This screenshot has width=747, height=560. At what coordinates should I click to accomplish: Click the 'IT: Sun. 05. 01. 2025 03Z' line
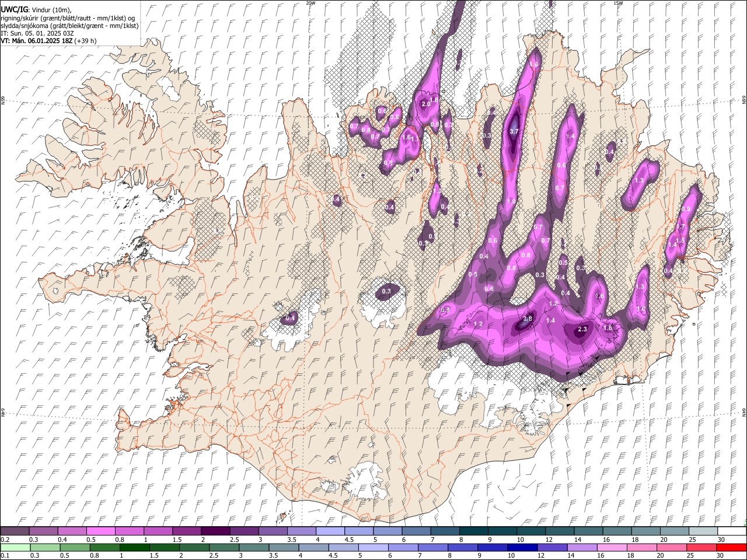(37, 33)
